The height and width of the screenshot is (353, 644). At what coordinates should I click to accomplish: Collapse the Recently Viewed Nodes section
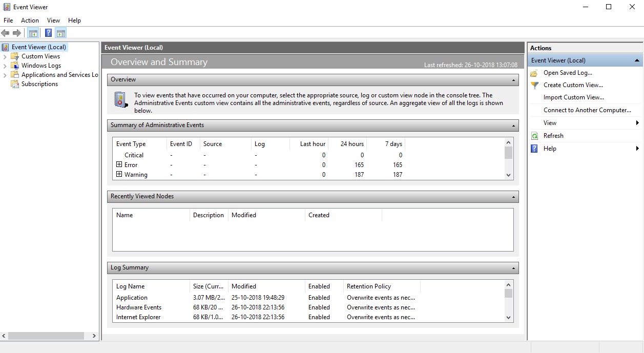click(513, 197)
